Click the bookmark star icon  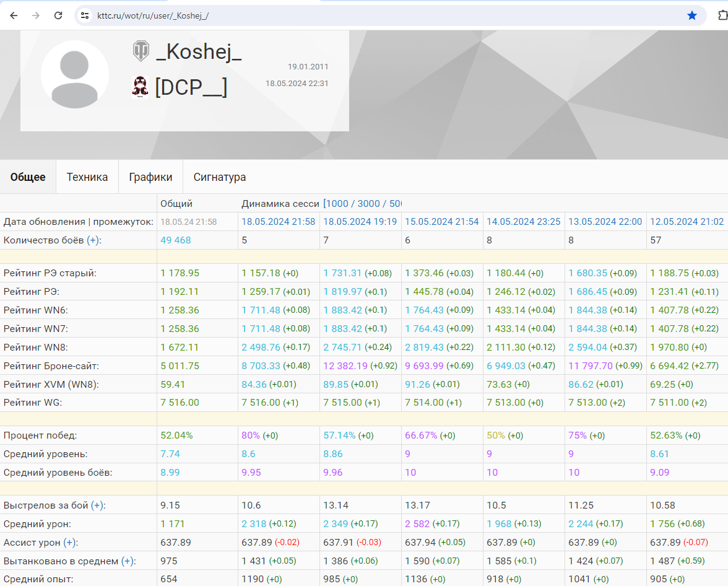[x=691, y=15]
